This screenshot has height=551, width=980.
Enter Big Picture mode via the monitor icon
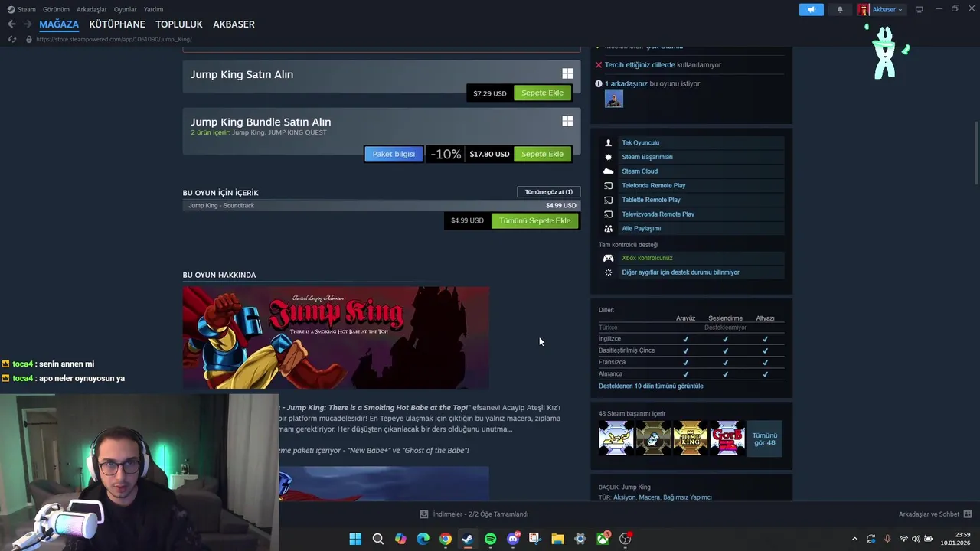[919, 9]
